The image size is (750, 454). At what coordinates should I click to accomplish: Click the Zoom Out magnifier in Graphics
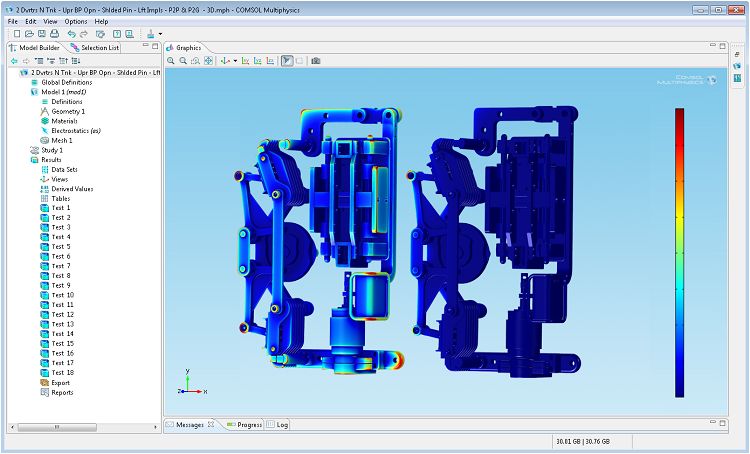pyautogui.click(x=183, y=61)
